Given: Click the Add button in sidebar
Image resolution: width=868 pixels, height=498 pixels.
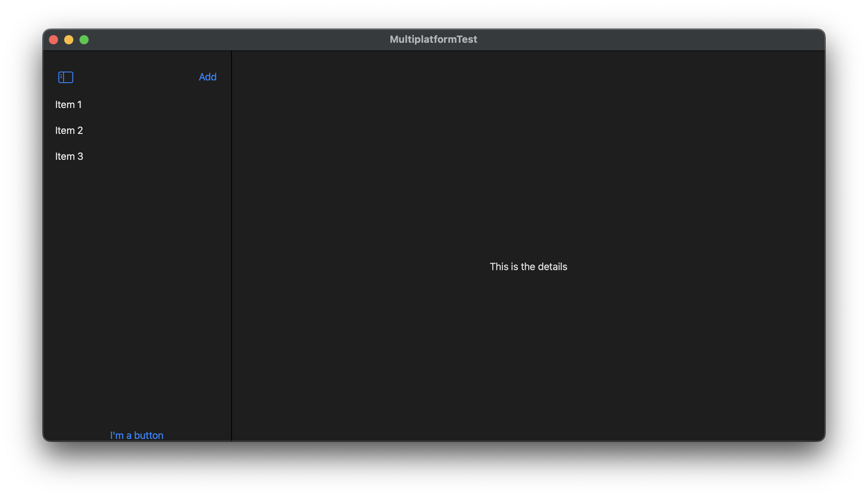Looking at the screenshot, I should click(207, 76).
